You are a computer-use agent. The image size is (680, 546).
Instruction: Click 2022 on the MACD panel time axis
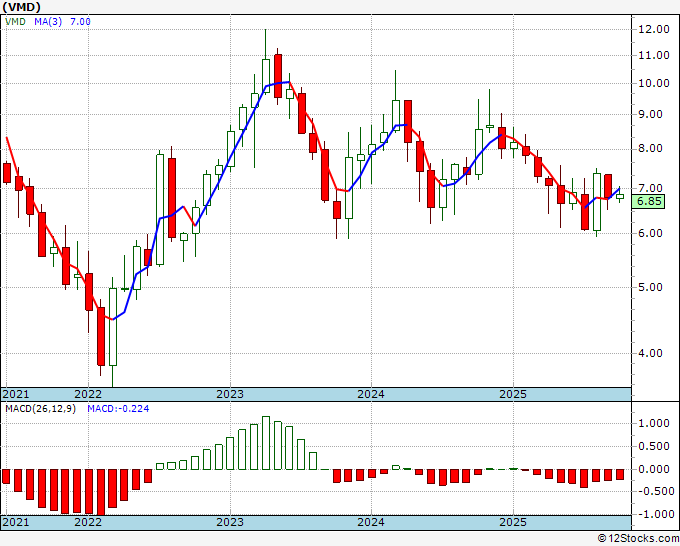tap(88, 522)
